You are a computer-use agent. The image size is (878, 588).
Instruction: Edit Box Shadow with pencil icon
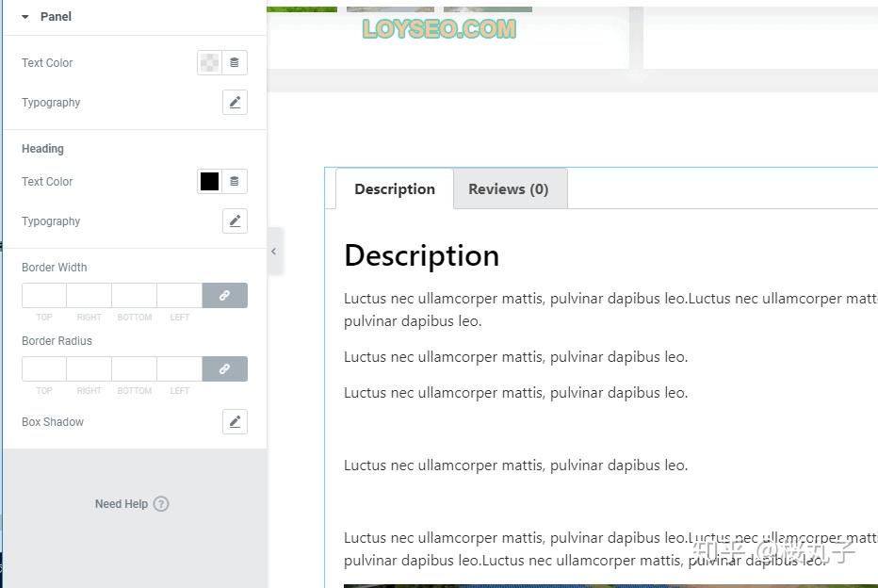(x=235, y=421)
